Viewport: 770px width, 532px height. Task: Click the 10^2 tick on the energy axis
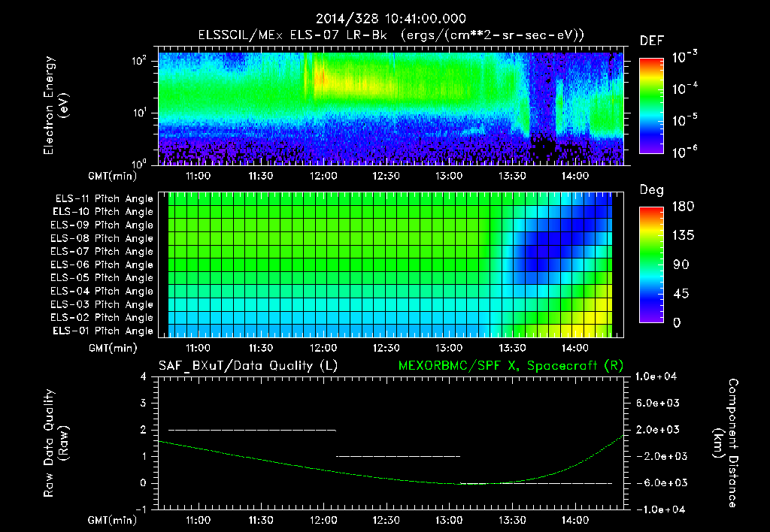[140, 61]
